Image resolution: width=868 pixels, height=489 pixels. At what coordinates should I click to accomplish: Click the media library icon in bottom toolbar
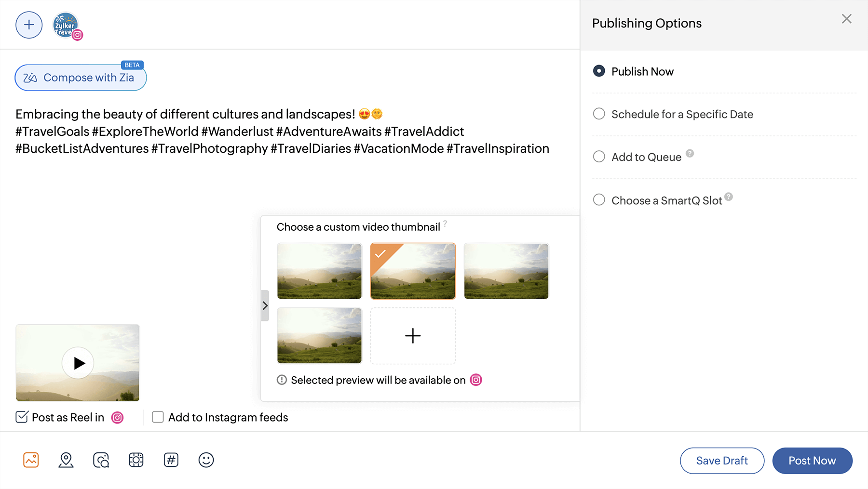point(136,460)
